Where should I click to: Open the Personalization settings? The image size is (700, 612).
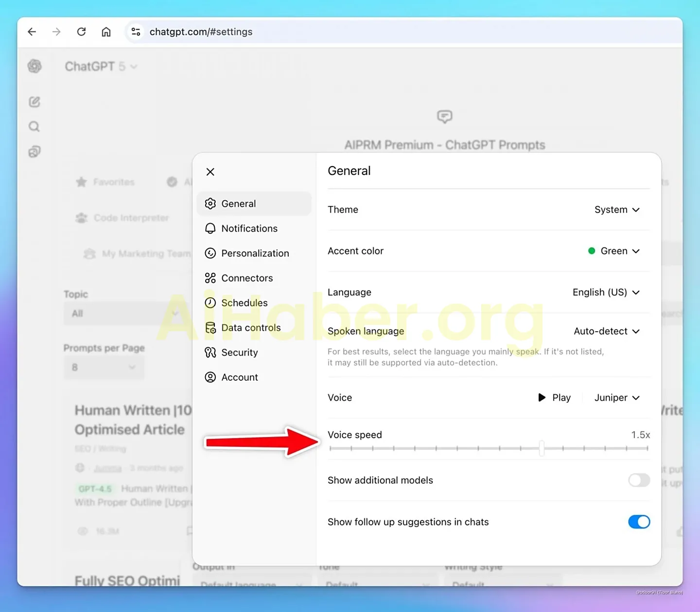tap(255, 253)
